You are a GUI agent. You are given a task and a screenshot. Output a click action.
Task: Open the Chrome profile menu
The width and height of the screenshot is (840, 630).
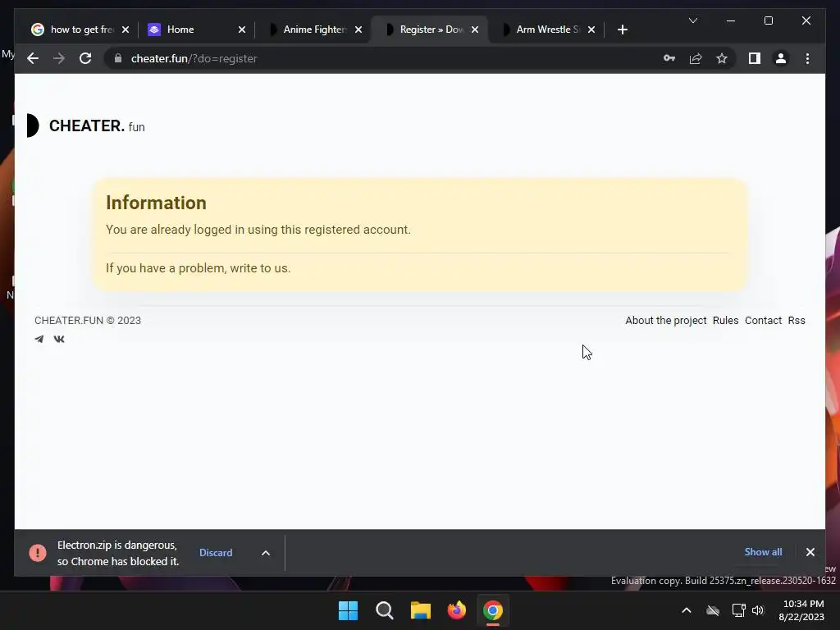tap(781, 58)
